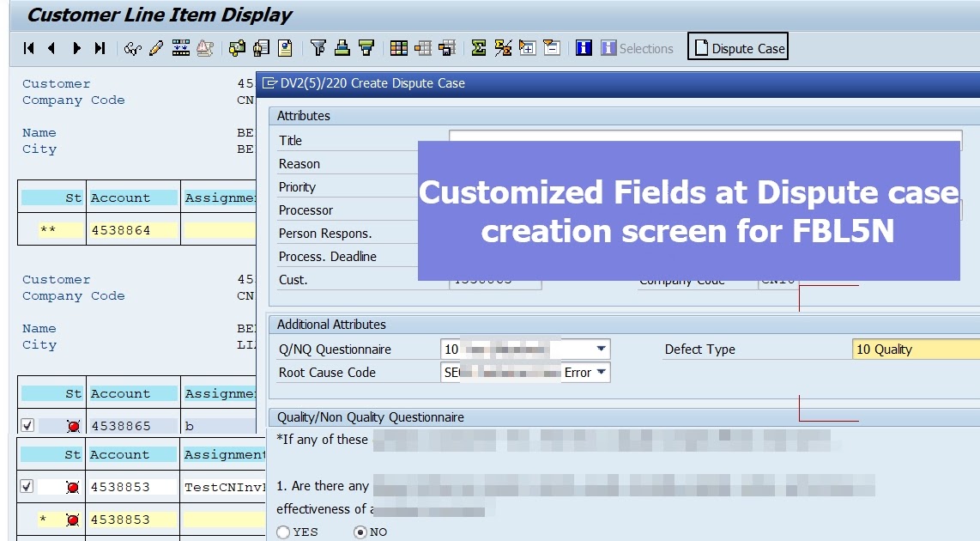Enable the checkbox for account 4538853 row
This screenshot has width=980, height=541.
[x=26, y=487]
